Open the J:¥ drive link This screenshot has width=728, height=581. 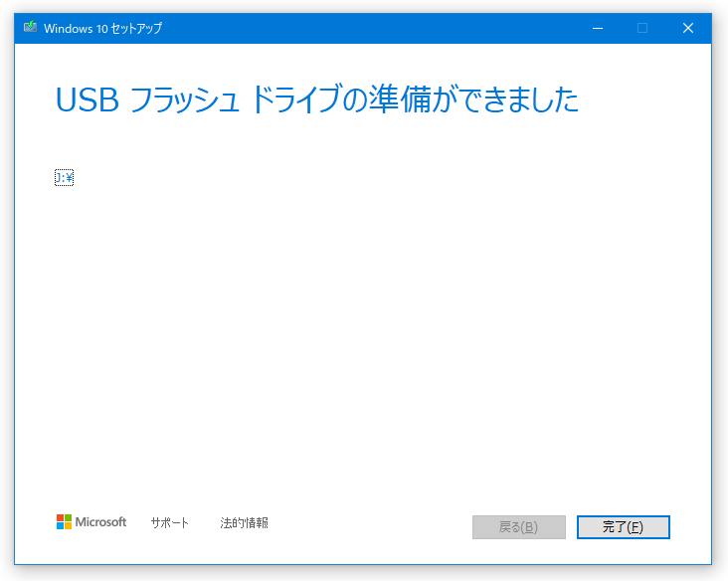[x=64, y=177]
